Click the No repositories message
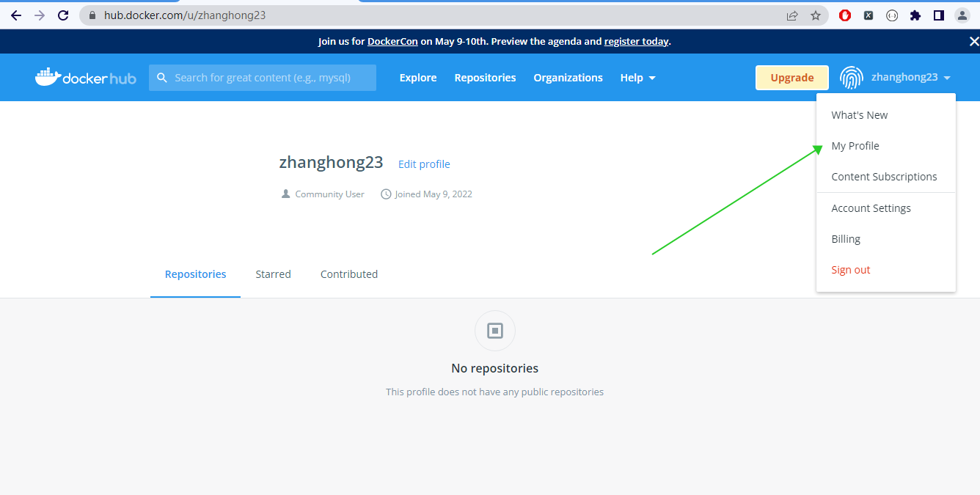The image size is (980, 495). tap(495, 368)
